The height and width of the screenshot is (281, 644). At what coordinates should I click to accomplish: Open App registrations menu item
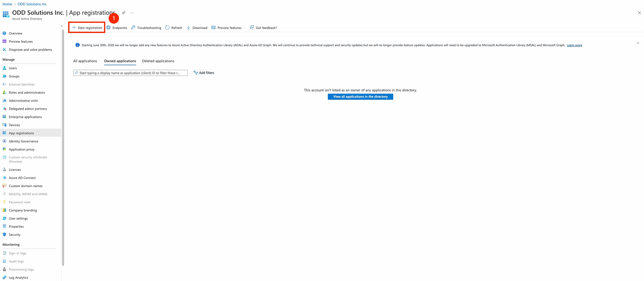click(x=31, y=133)
